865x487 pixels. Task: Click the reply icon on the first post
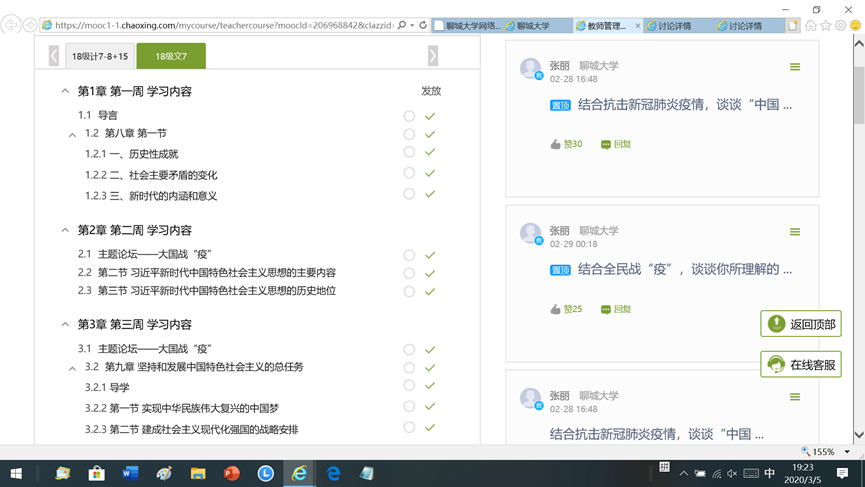606,144
